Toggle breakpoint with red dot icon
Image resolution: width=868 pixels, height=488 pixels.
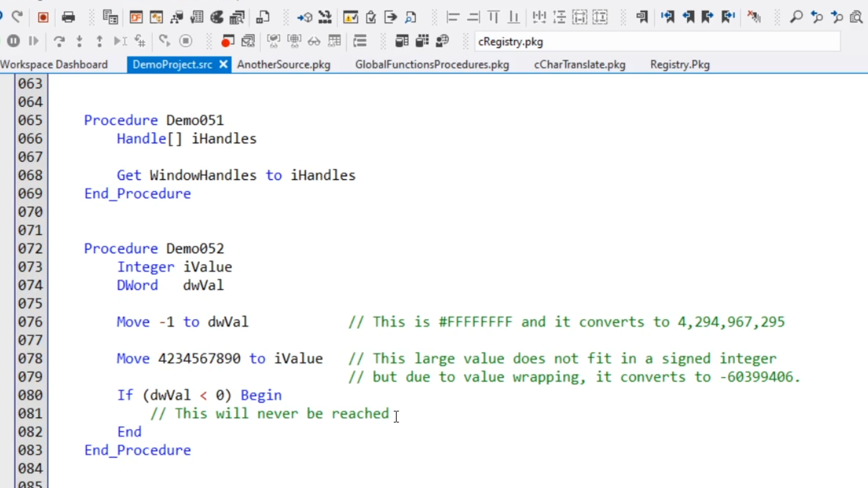227,41
